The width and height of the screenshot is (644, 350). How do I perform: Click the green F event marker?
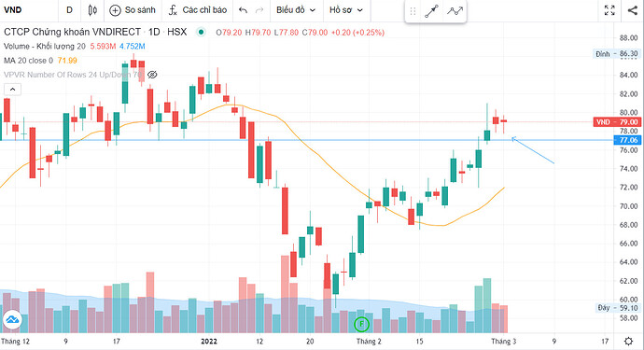[x=361, y=324]
